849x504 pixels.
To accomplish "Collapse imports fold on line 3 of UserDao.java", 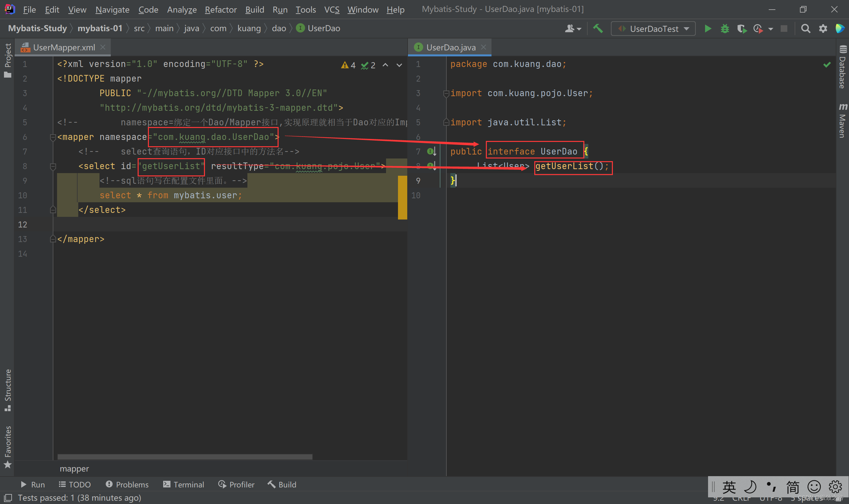I will 446,94.
